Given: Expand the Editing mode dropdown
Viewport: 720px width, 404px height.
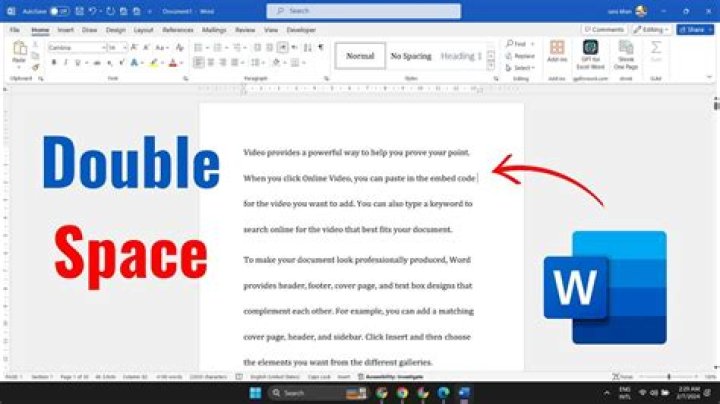Looking at the screenshot, I should pos(651,30).
